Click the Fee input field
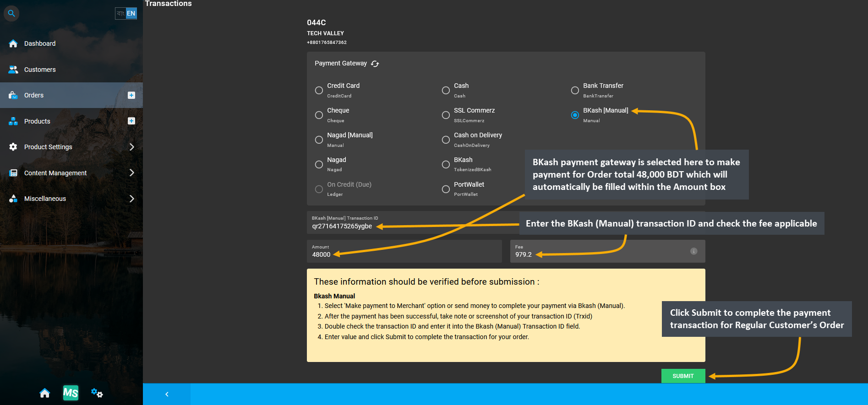 608,251
